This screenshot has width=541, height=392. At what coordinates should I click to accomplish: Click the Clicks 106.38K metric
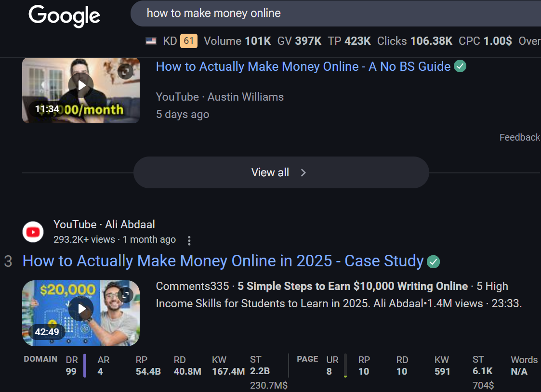click(x=414, y=41)
